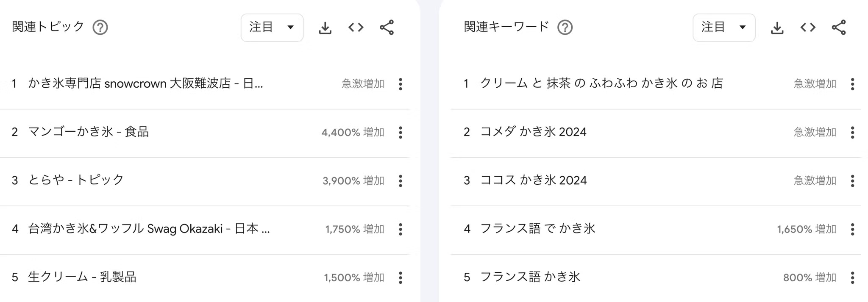Open 注目 dropdown in 関連キーワード
The height and width of the screenshot is (302, 868).
(724, 28)
